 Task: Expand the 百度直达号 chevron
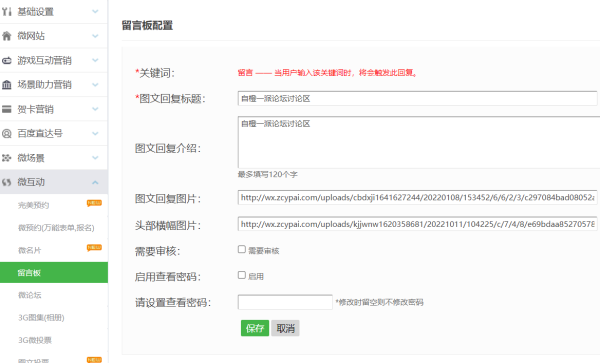(95, 133)
